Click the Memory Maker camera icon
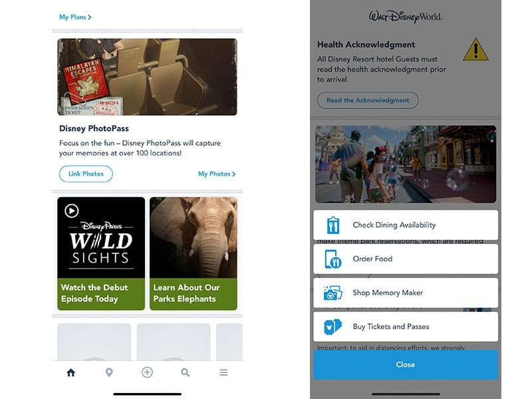Image resolution: width=532 pixels, height=399 pixels. 333,293
